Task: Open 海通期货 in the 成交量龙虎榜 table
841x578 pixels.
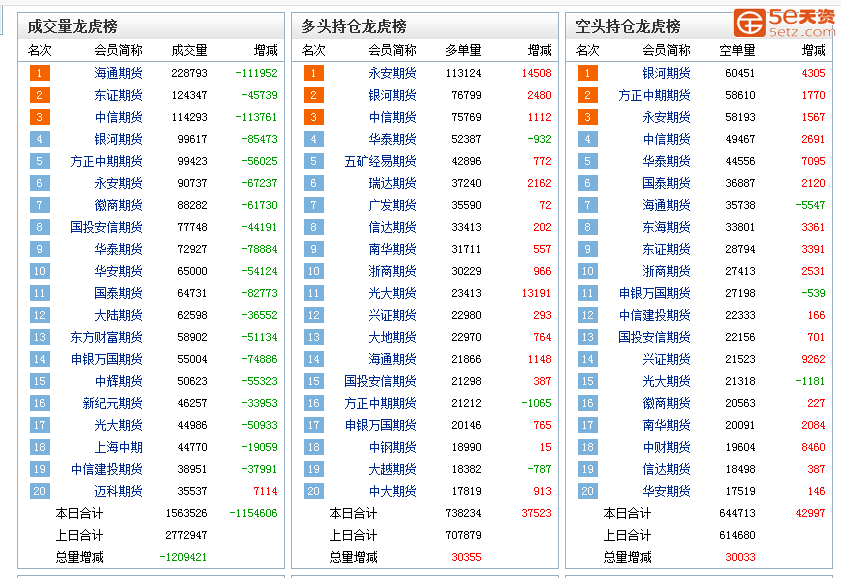Action: tap(118, 73)
